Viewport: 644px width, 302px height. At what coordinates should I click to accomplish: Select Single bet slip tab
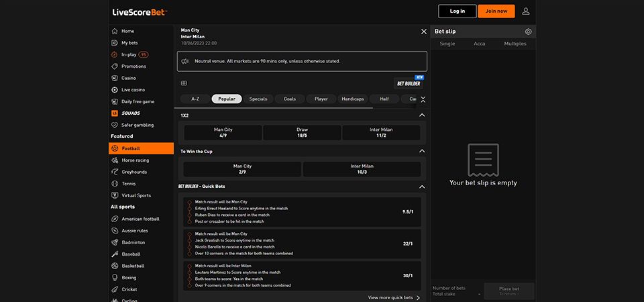click(x=447, y=44)
